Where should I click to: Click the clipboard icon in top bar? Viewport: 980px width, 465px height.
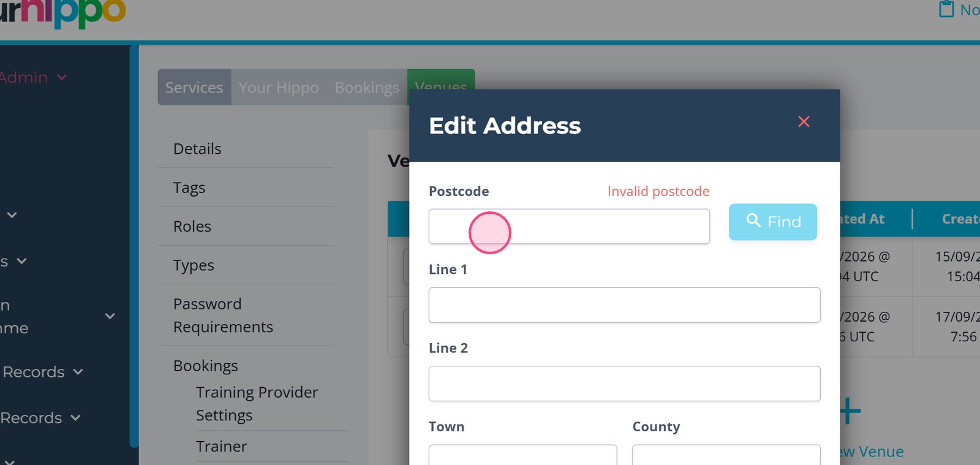pyautogui.click(x=947, y=9)
